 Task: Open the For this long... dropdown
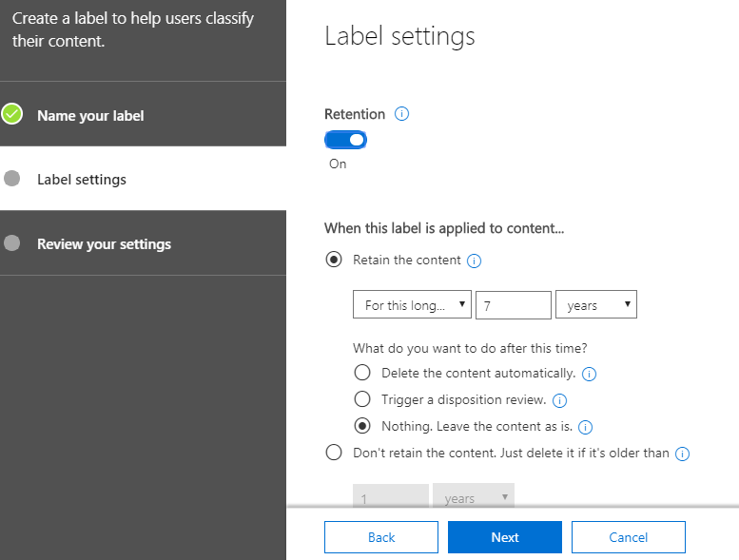click(412, 305)
